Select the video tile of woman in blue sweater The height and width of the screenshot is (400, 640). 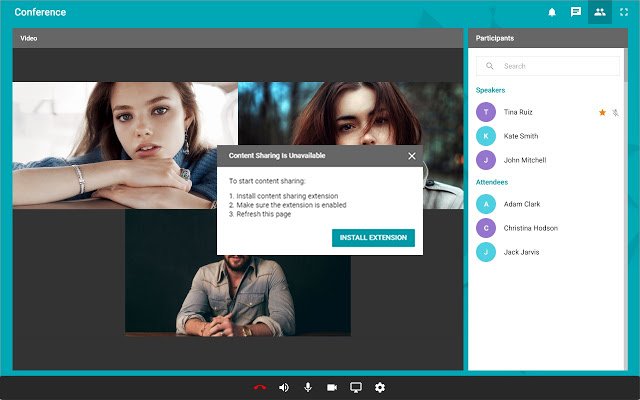125,145
